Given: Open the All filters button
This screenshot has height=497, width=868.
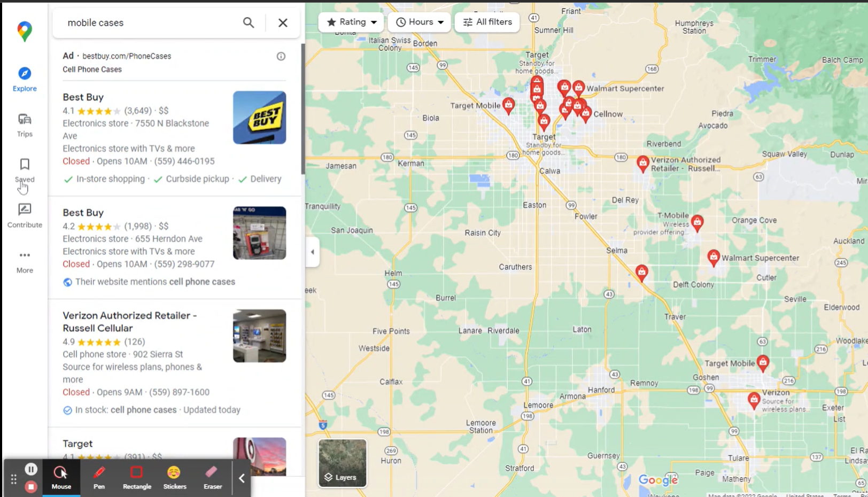Looking at the screenshot, I should point(487,22).
